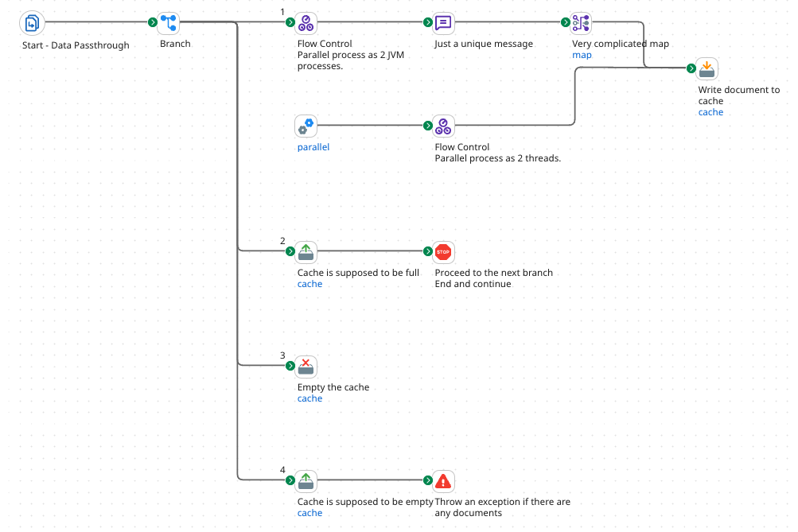Open the Flow Control JVM processes shape

pyautogui.click(x=306, y=23)
